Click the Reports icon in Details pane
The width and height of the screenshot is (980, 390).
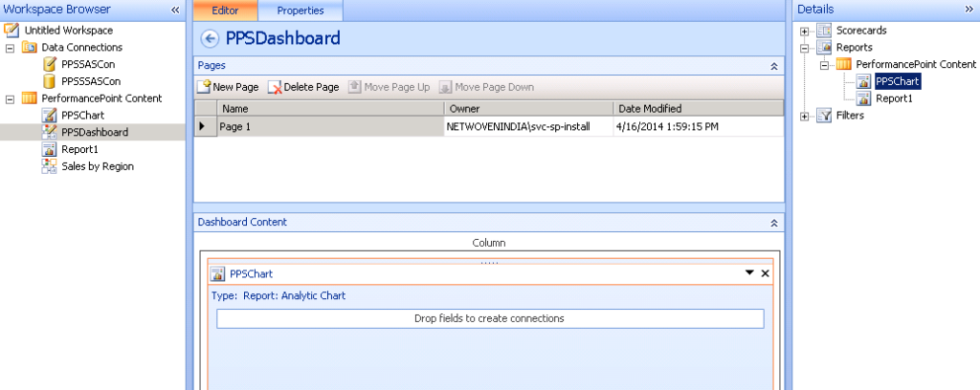(824, 48)
